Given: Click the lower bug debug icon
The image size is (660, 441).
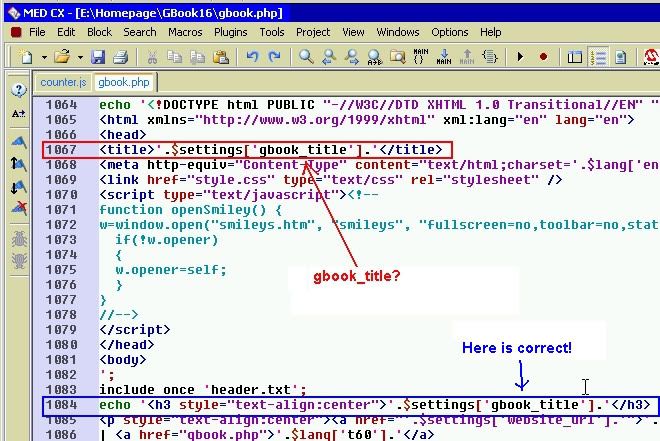Looking at the screenshot, I should [19, 260].
